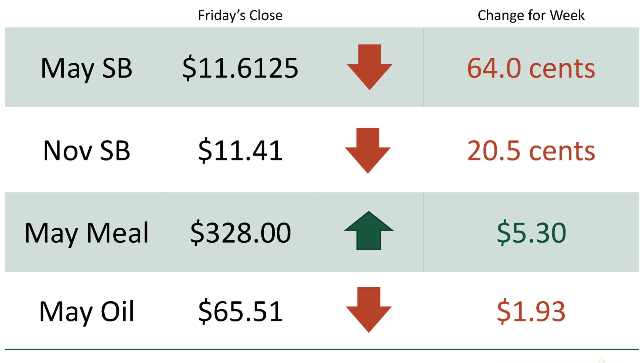Click the $11.6125 closing price

pyautogui.click(x=240, y=68)
